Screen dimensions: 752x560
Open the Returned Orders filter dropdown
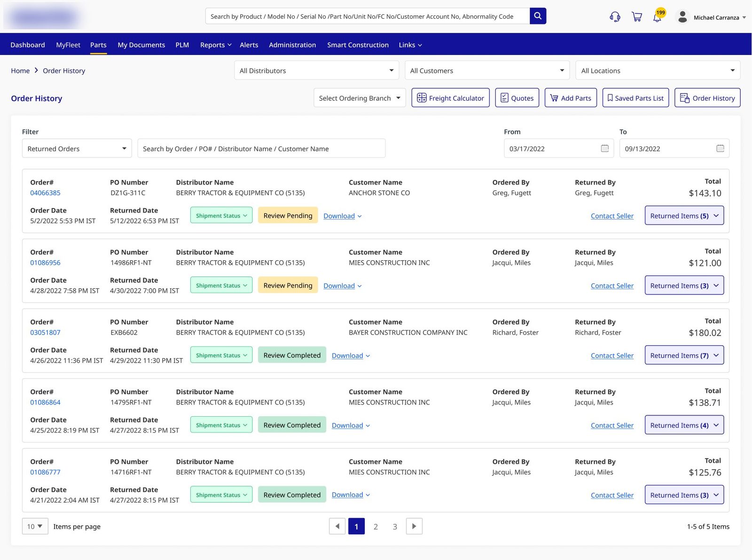tap(77, 148)
